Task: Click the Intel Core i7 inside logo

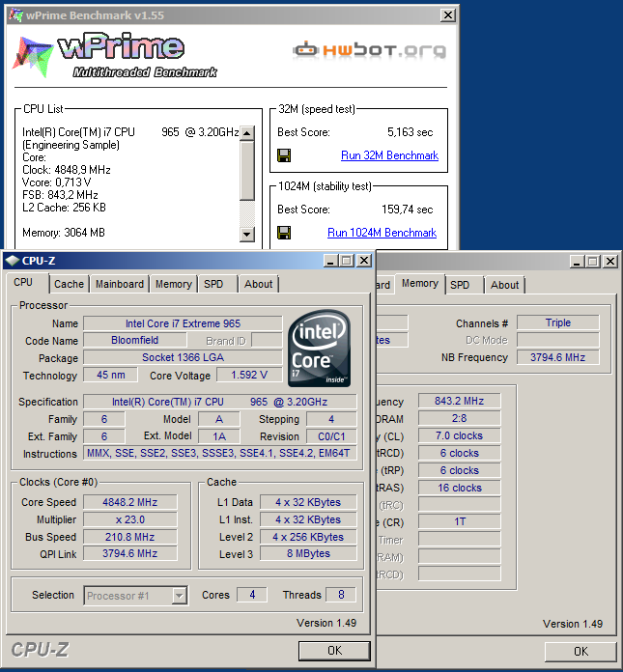Action: (x=319, y=348)
